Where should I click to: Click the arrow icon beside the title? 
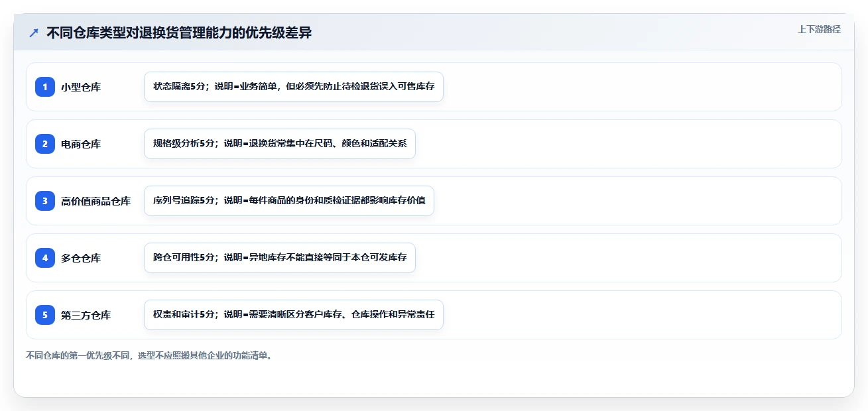[34, 32]
